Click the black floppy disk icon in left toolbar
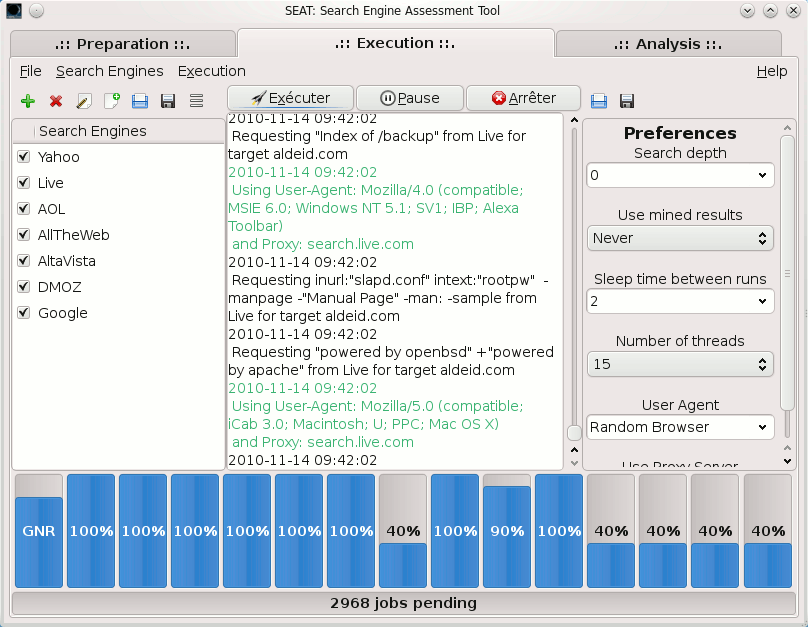808x627 pixels. [x=168, y=101]
